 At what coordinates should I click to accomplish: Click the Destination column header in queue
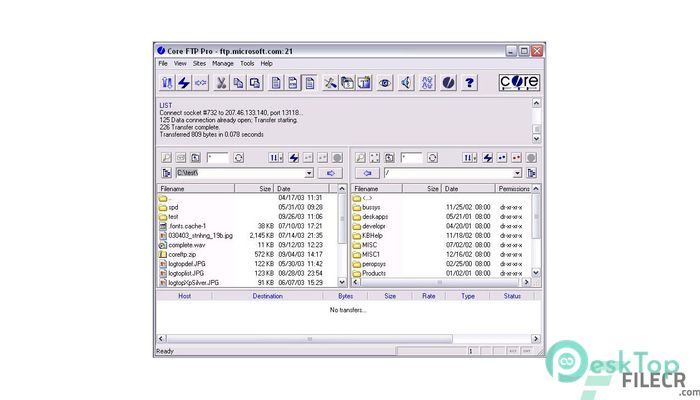pyautogui.click(x=267, y=296)
